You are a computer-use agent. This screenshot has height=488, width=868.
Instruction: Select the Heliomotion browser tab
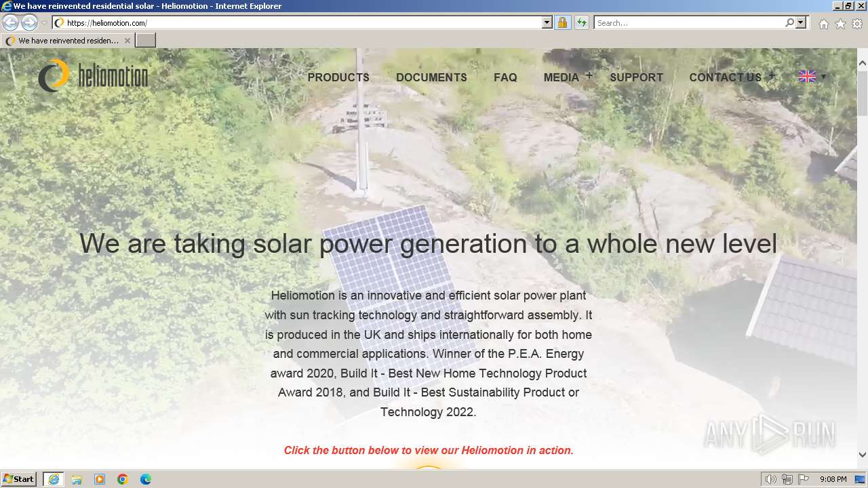(x=68, y=41)
